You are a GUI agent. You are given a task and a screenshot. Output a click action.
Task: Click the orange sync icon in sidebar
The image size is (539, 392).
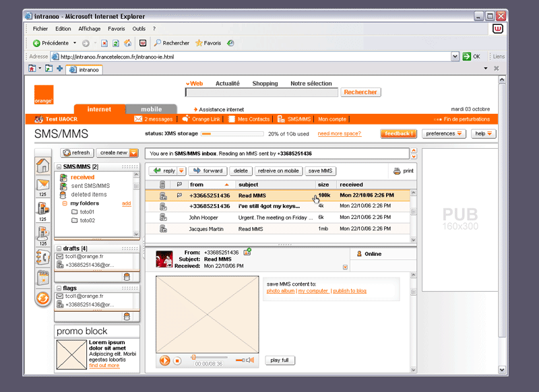(x=42, y=297)
